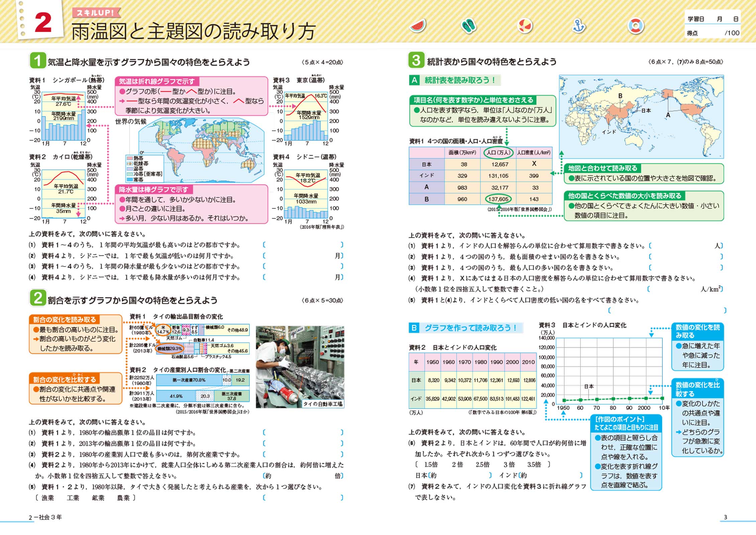Click the Tokyo climate graph (資料3)
The height and width of the screenshot is (535, 756).
pyautogui.click(x=306, y=116)
